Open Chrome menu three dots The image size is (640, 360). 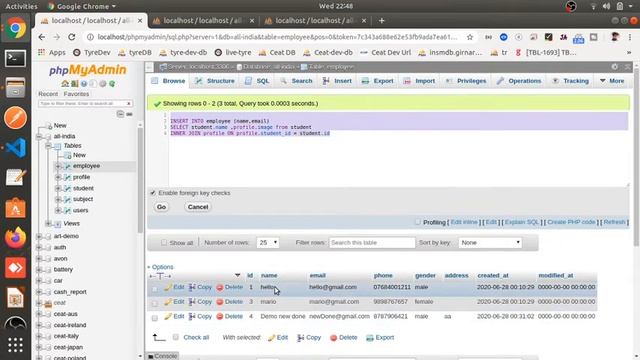630,37
